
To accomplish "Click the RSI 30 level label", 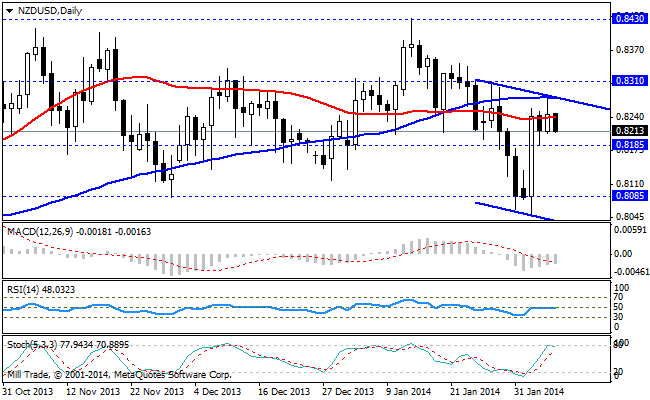I will point(618,317).
